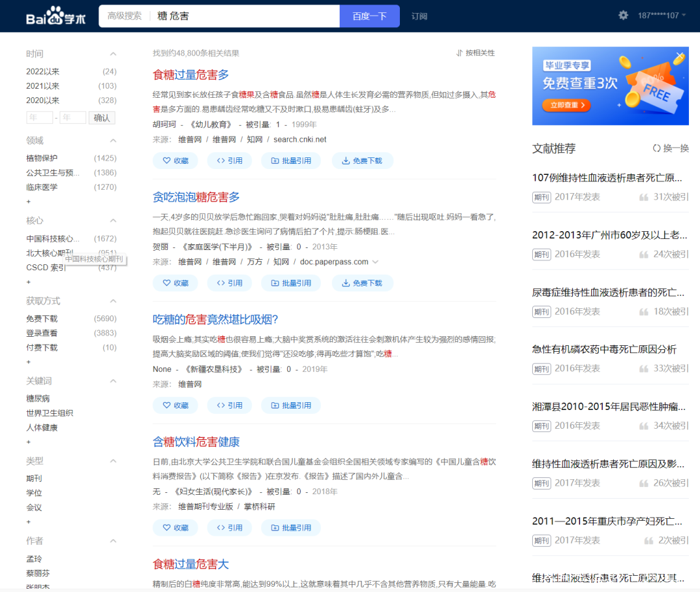Expand more sources for 贪吃泡泡糖危害多
700x592 pixels.
coord(375,262)
